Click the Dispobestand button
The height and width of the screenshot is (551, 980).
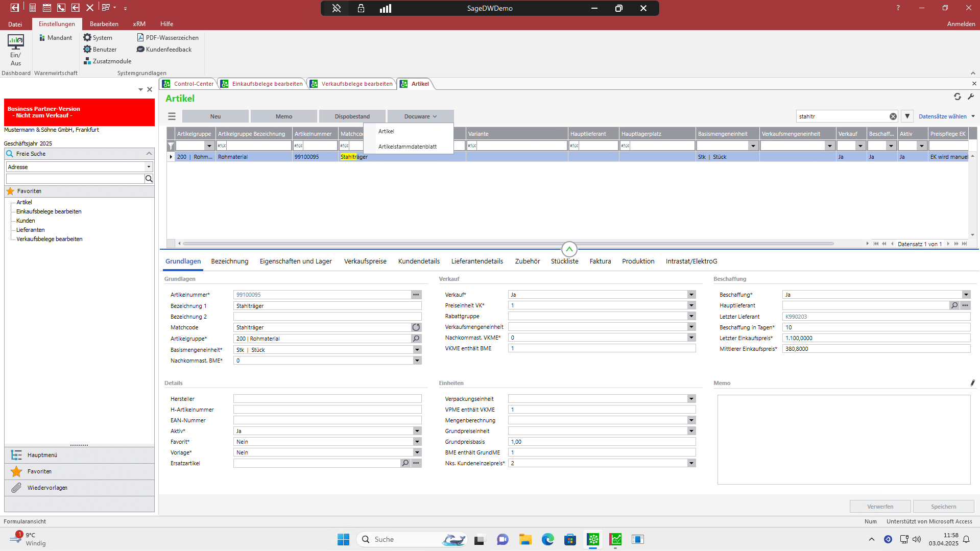pyautogui.click(x=352, y=116)
